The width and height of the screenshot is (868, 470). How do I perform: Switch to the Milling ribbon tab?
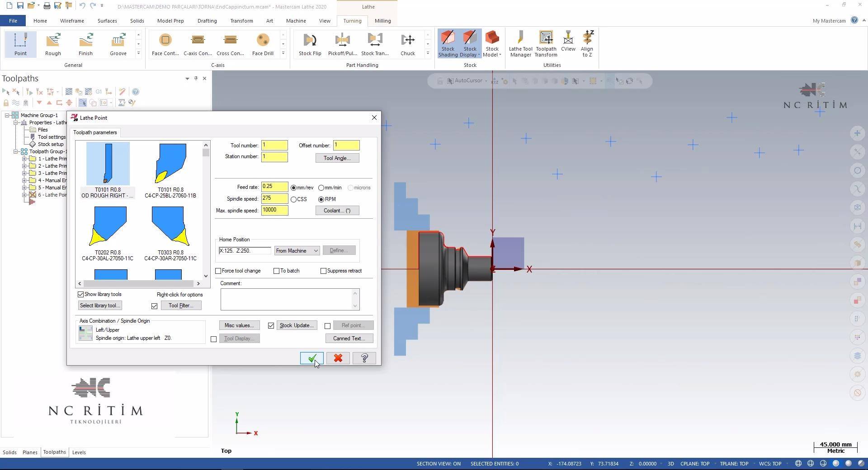click(x=382, y=21)
